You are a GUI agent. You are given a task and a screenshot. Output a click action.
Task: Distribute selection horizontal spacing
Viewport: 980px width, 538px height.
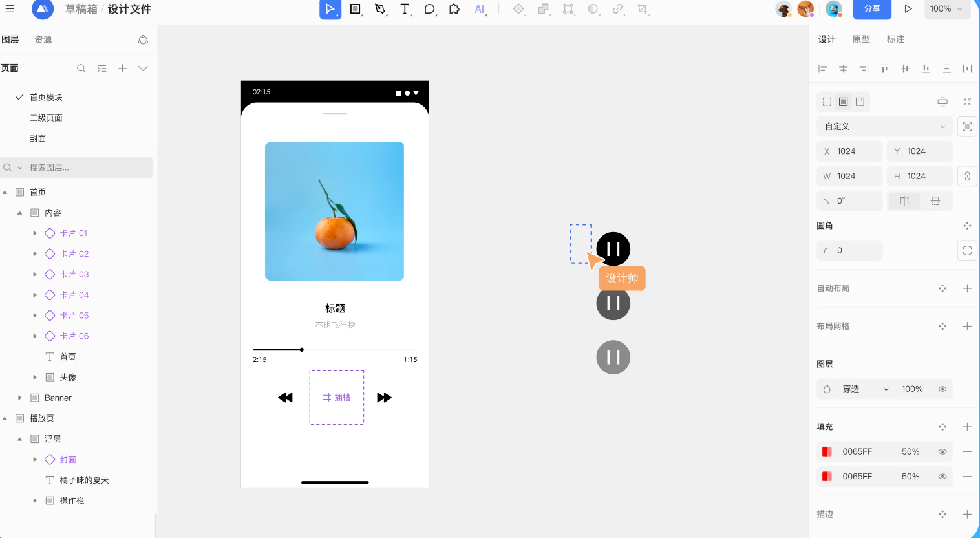click(968, 69)
